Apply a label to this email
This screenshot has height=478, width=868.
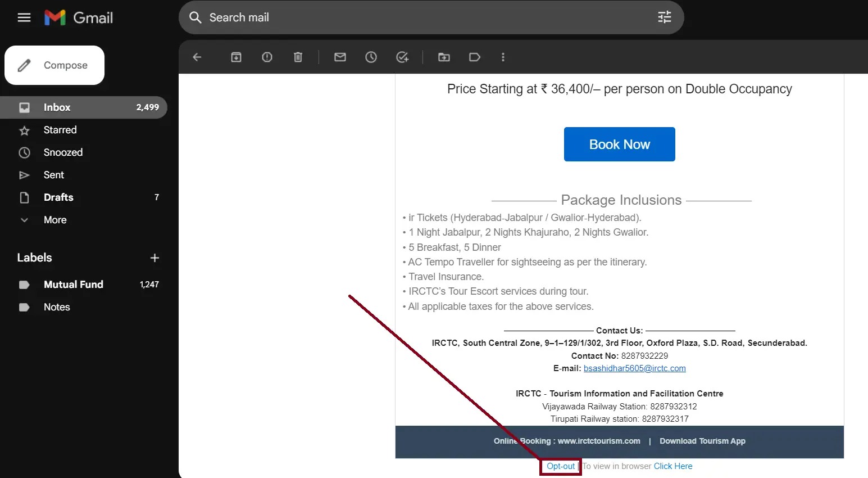pos(475,57)
